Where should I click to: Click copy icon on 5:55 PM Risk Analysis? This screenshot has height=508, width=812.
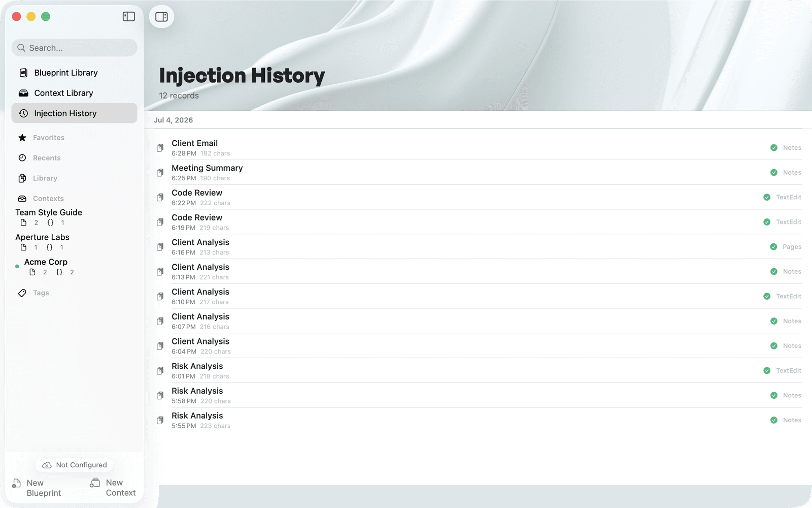pyautogui.click(x=160, y=420)
